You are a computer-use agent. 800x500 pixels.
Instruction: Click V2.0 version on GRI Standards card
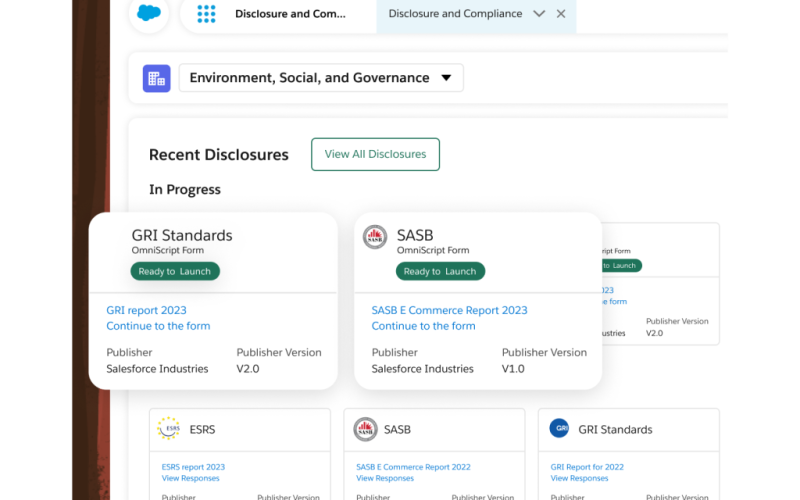pyautogui.click(x=248, y=369)
